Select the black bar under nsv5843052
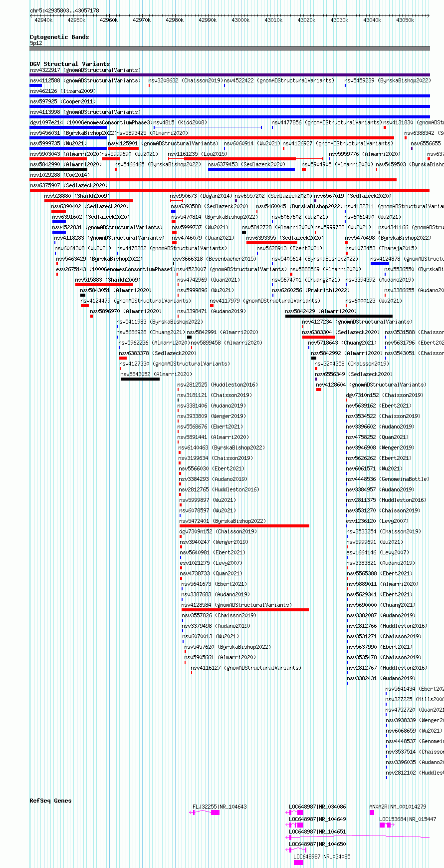 click(140, 379)
